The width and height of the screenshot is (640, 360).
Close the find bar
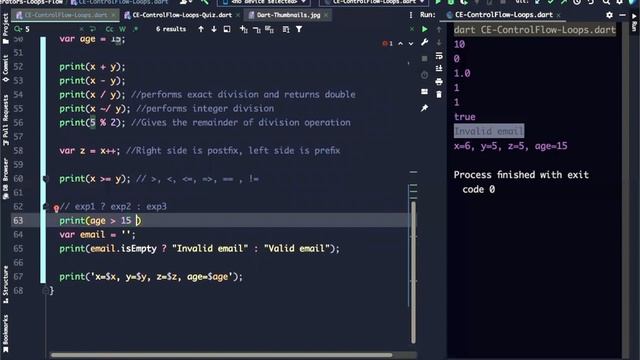tap(411, 29)
